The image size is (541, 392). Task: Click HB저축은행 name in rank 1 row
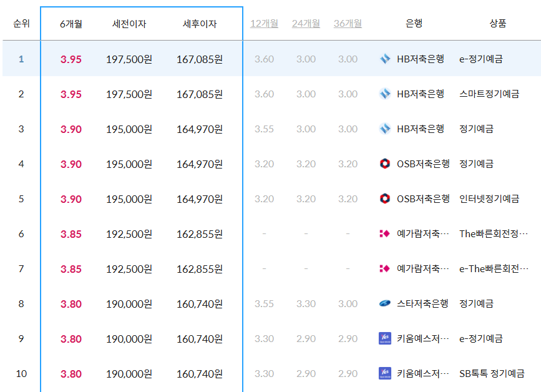click(420, 59)
